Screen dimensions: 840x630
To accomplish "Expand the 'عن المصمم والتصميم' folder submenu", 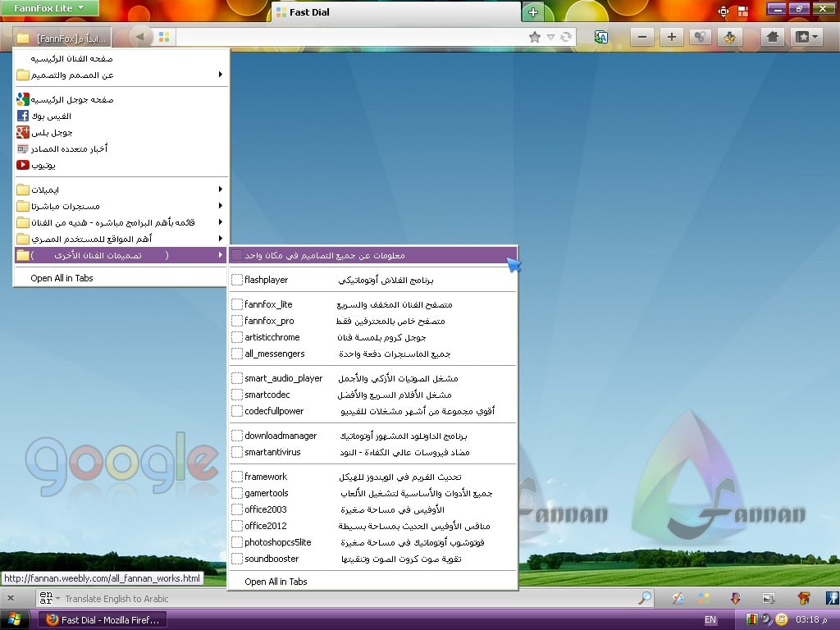I will (121, 75).
